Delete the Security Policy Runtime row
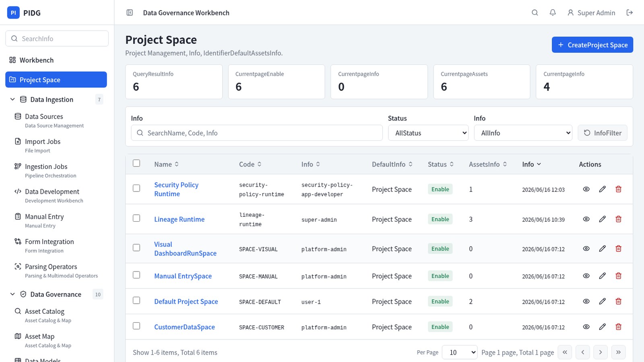 pyautogui.click(x=618, y=189)
